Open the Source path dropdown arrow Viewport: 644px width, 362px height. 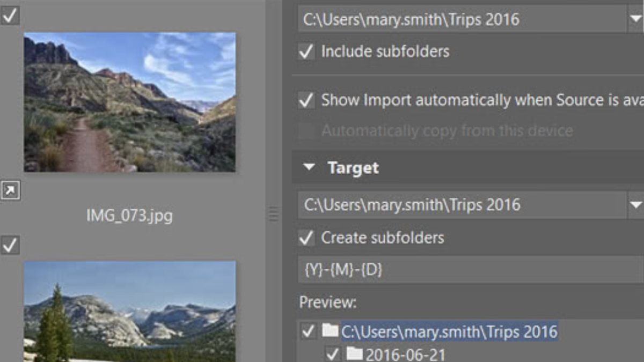point(634,20)
